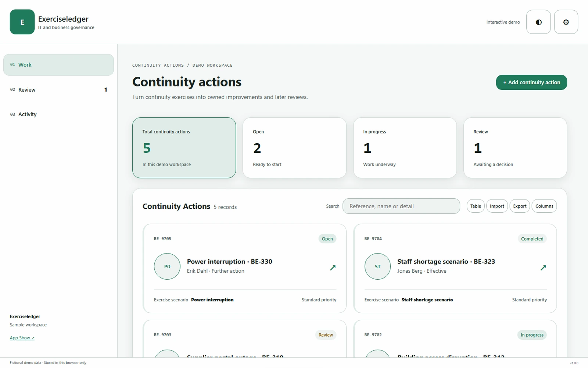Click the Exerciseledger E logo icon
Screen dimensions: 588x368
[x=22, y=22]
